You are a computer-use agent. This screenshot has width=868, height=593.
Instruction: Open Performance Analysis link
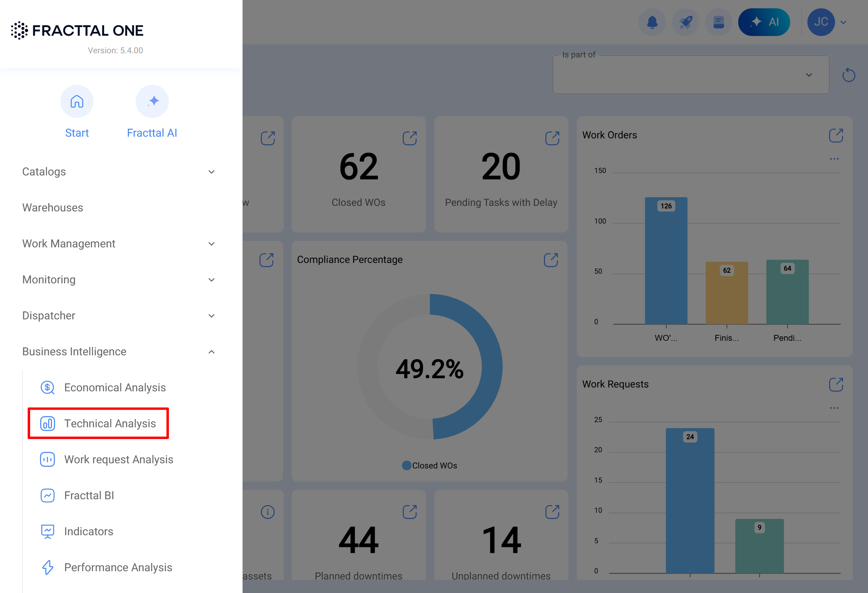click(118, 567)
